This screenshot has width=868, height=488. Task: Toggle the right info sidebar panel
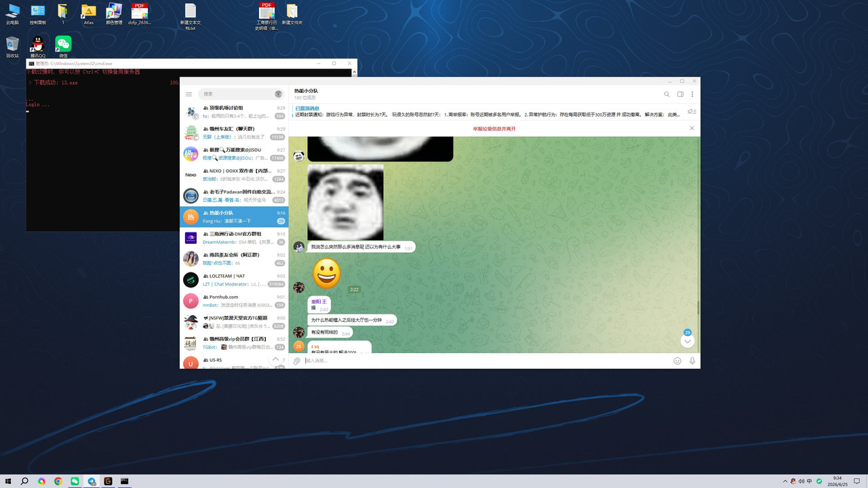click(680, 94)
